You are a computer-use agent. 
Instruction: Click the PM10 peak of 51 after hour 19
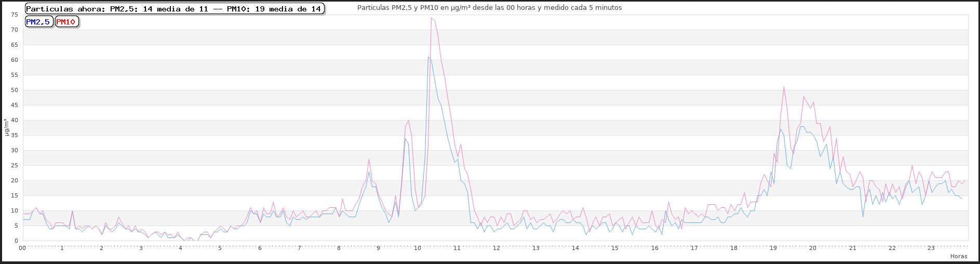784,87
